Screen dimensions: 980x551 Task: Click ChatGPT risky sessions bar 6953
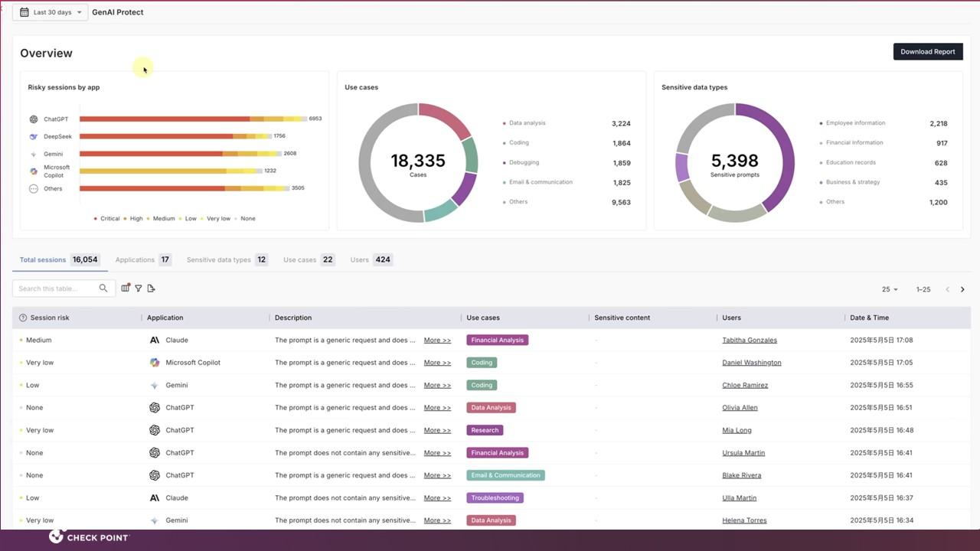tap(193, 119)
